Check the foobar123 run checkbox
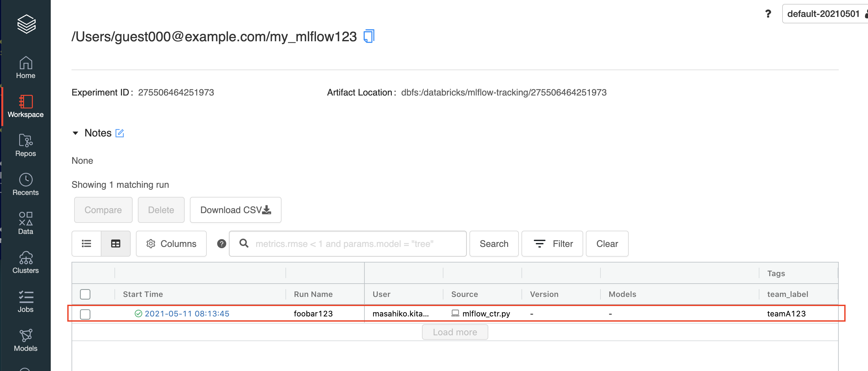 [85, 314]
